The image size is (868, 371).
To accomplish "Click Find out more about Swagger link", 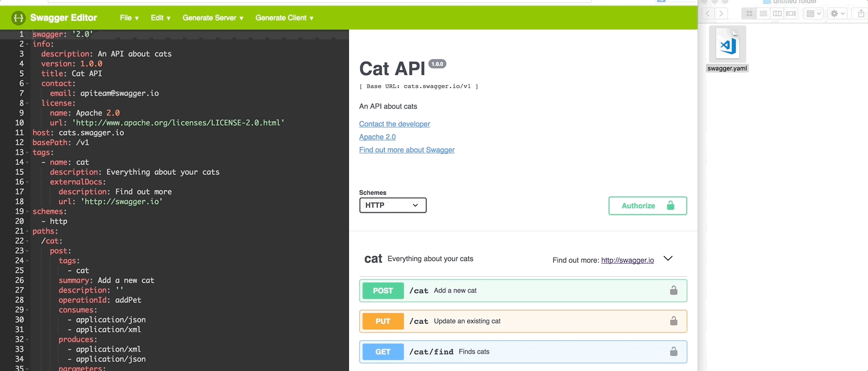I will click(x=407, y=150).
